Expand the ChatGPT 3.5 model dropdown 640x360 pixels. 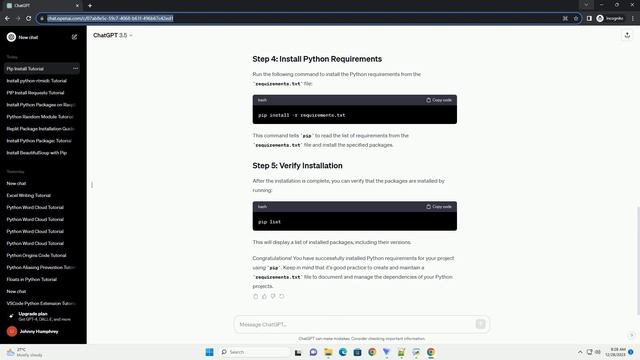tap(113, 36)
